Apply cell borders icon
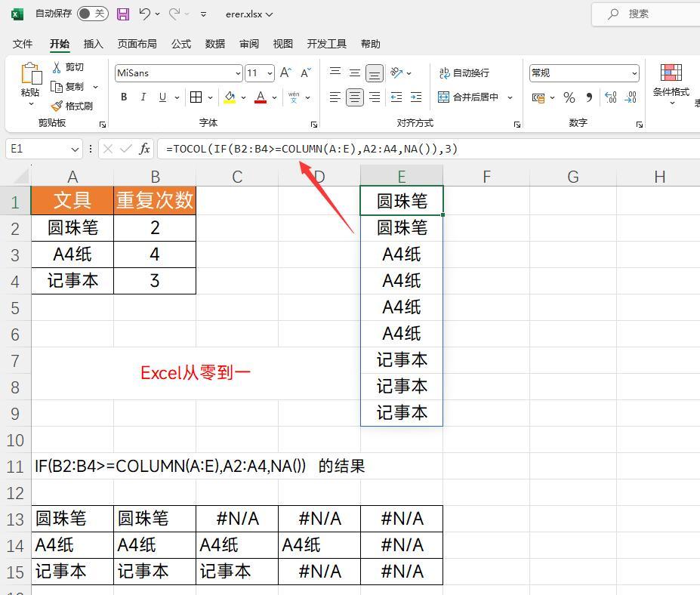Image resolution: width=700 pixels, height=595 pixels. [196, 97]
